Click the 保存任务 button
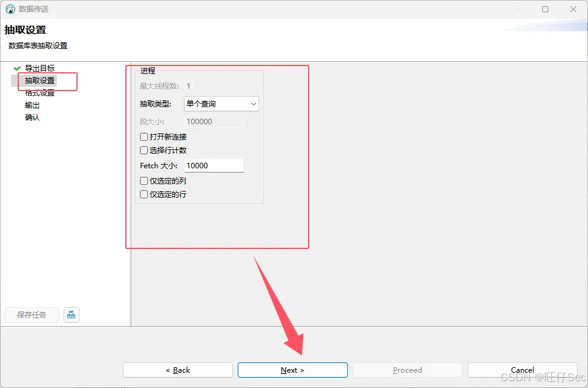 pyautogui.click(x=32, y=315)
